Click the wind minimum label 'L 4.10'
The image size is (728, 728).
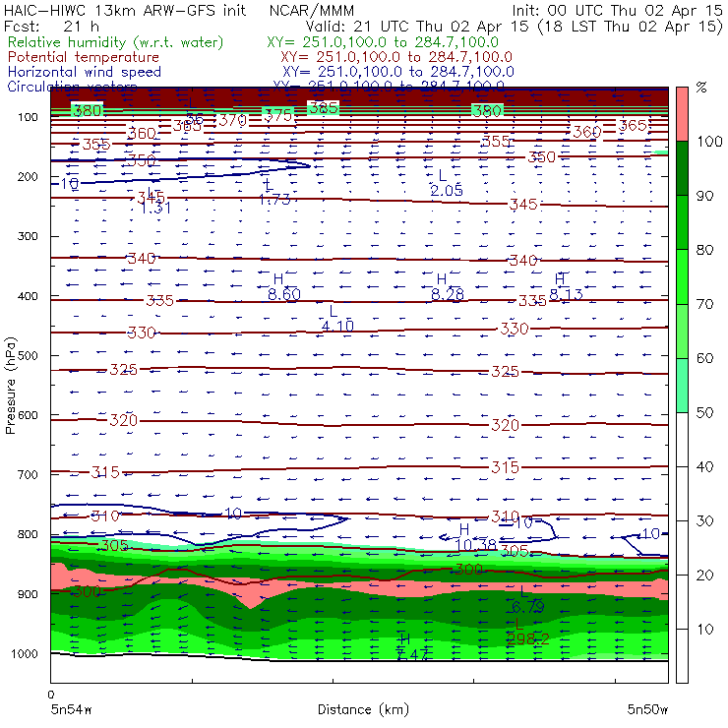point(337,319)
